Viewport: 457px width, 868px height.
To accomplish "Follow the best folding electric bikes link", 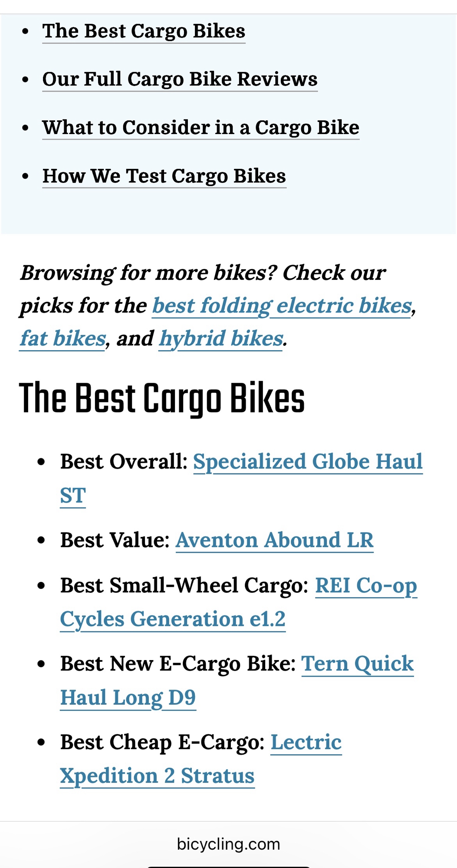I will (281, 306).
